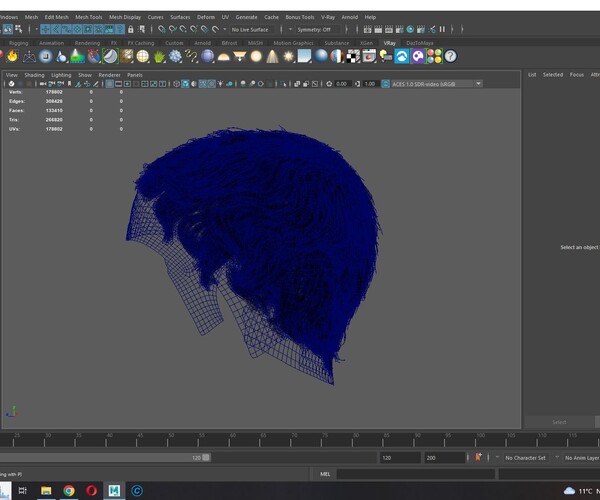The height and width of the screenshot is (500, 600).
Task: Click the V-Ray spotlight cone icon
Action: (272, 56)
